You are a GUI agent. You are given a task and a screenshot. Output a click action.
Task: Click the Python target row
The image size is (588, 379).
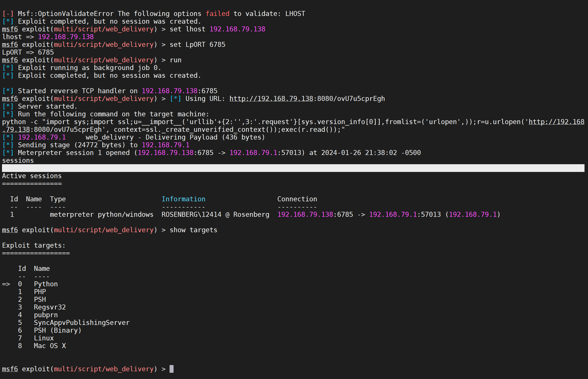pos(46,284)
